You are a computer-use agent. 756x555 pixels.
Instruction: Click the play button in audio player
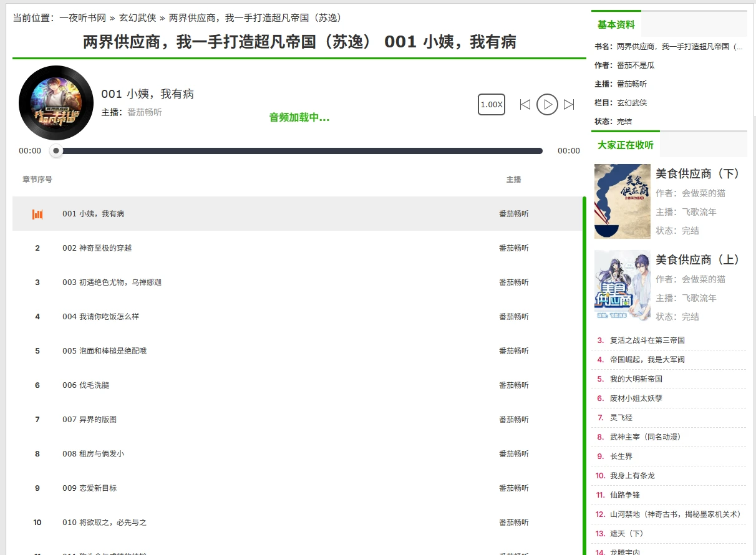[x=547, y=105]
